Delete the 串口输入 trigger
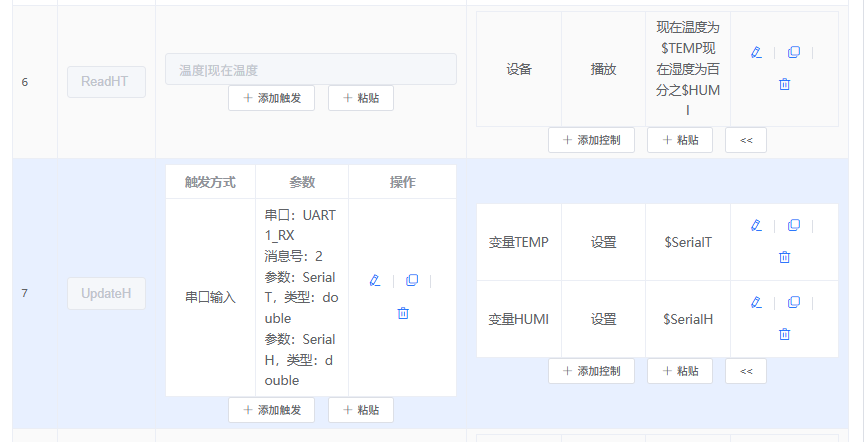 [403, 313]
